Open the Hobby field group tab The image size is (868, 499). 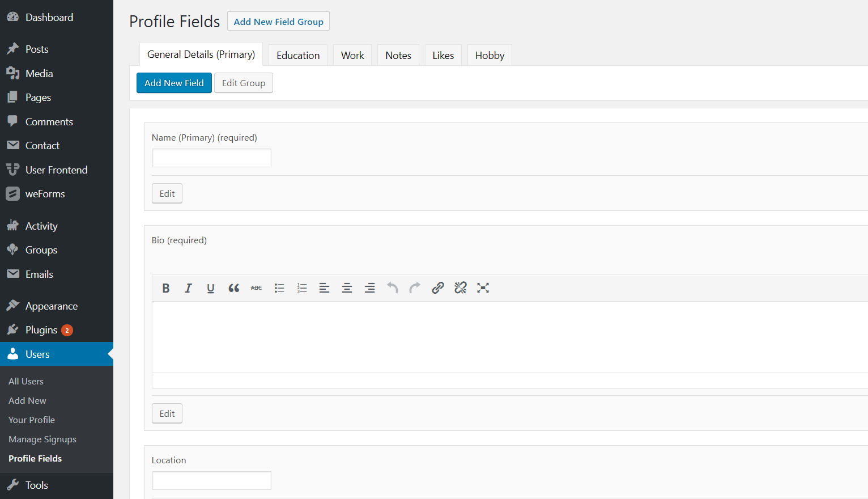coord(490,56)
